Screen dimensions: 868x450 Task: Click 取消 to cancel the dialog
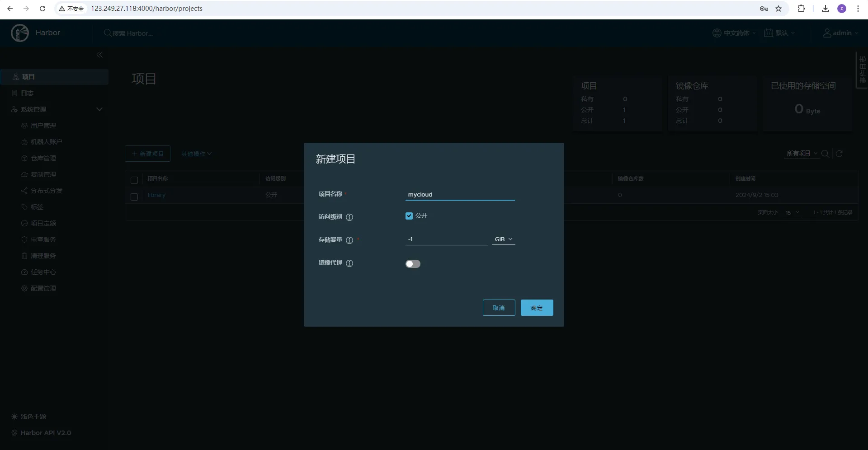[x=499, y=308]
